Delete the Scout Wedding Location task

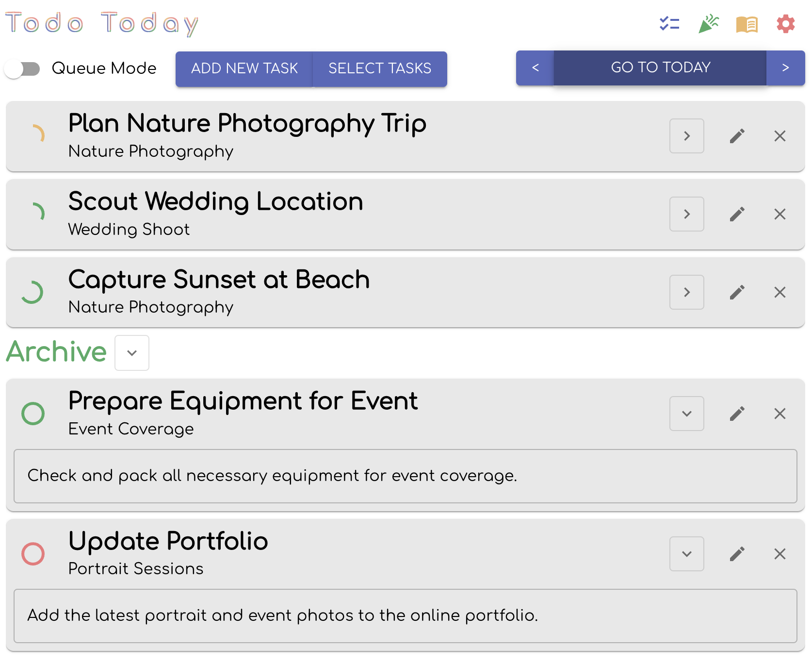(780, 214)
